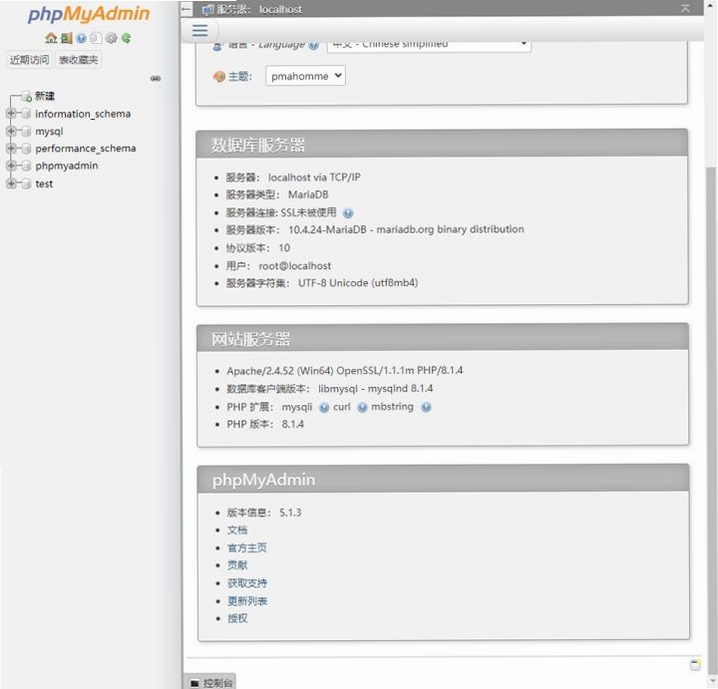Click 服务器: localhost breadcrumb
This screenshot has width=718, height=689.
coord(259,9)
